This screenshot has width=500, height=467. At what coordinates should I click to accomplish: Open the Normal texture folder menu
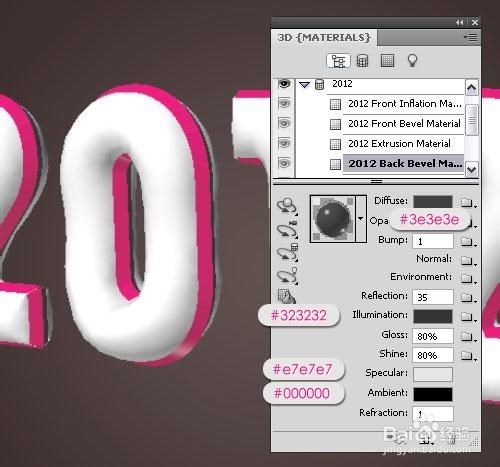(x=468, y=260)
